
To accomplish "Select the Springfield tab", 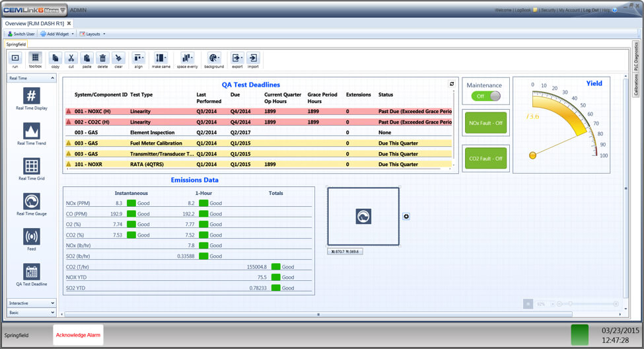I will (x=16, y=44).
